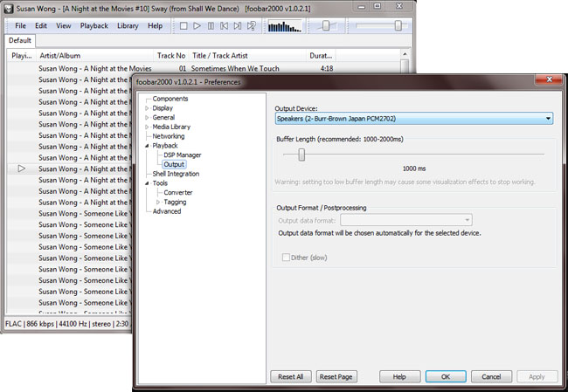Stop playback in foobar2000 toolbar
This screenshot has width=568, height=392.
click(x=184, y=26)
